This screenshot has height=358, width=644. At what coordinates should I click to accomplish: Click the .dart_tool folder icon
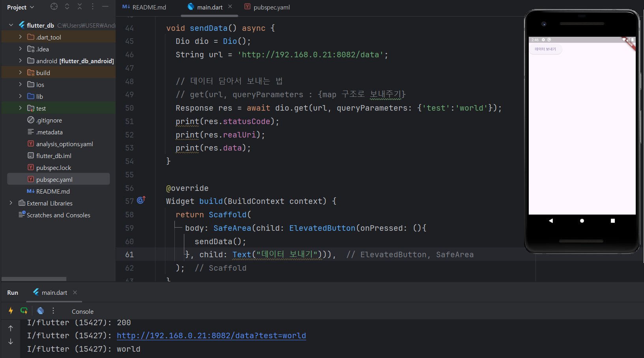pyautogui.click(x=31, y=37)
